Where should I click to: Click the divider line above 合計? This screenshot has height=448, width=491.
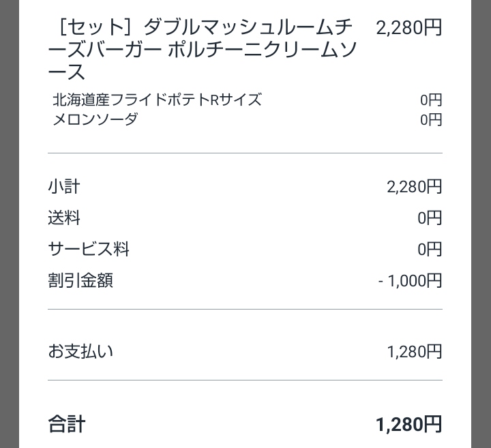[x=245, y=380]
